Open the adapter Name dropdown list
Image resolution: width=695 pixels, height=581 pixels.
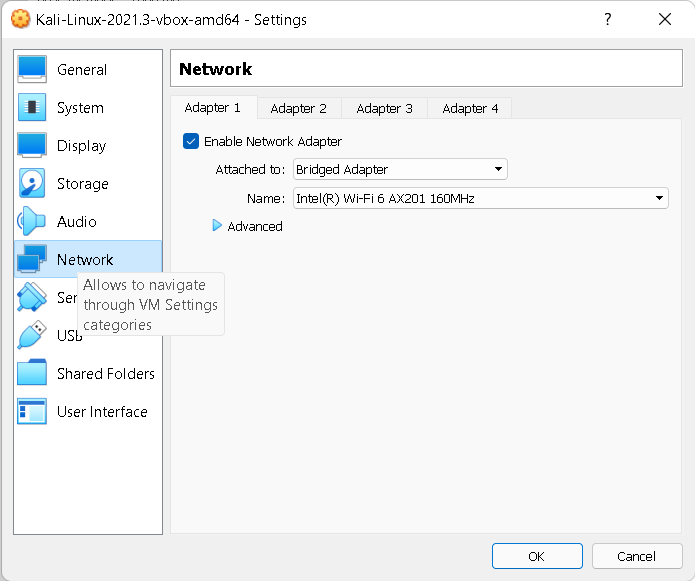tap(480, 198)
